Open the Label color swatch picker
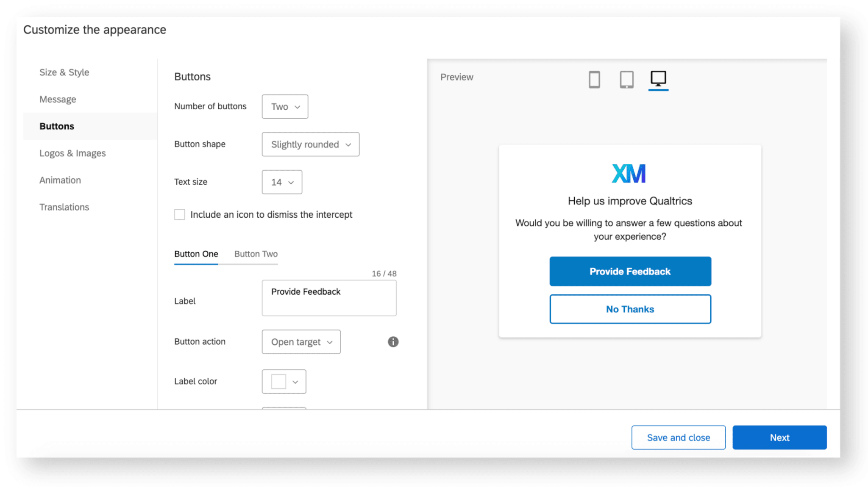Viewport: 868px width, 487px height. click(x=284, y=381)
